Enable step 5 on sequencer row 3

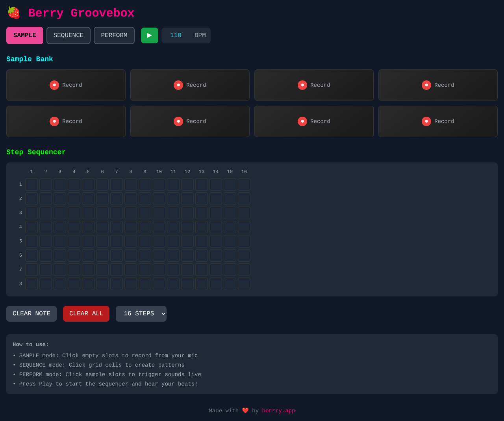pos(88,213)
